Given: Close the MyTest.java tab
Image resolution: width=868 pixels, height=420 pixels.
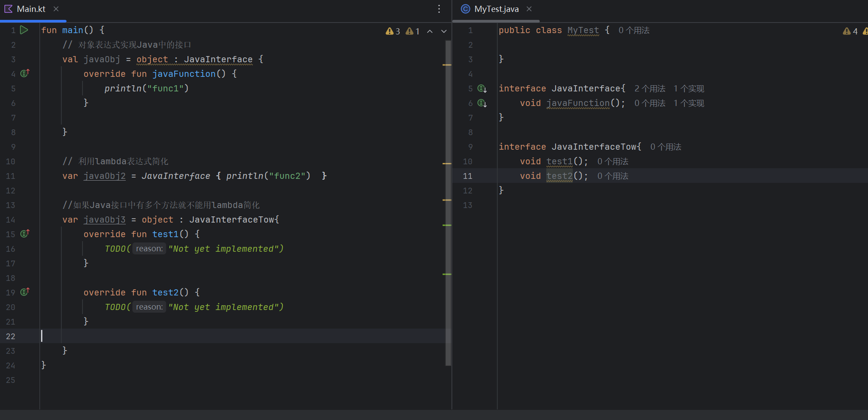Looking at the screenshot, I should point(529,9).
